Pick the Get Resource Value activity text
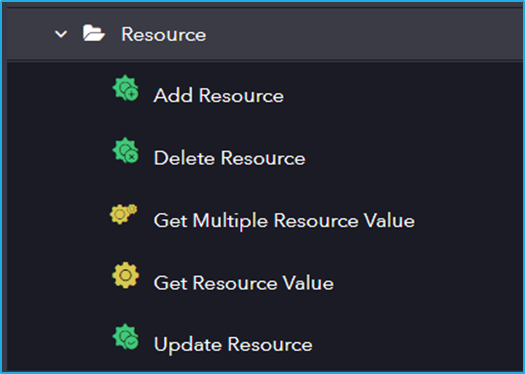Screen dimensions: 525x374 click(x=243, y=283)
